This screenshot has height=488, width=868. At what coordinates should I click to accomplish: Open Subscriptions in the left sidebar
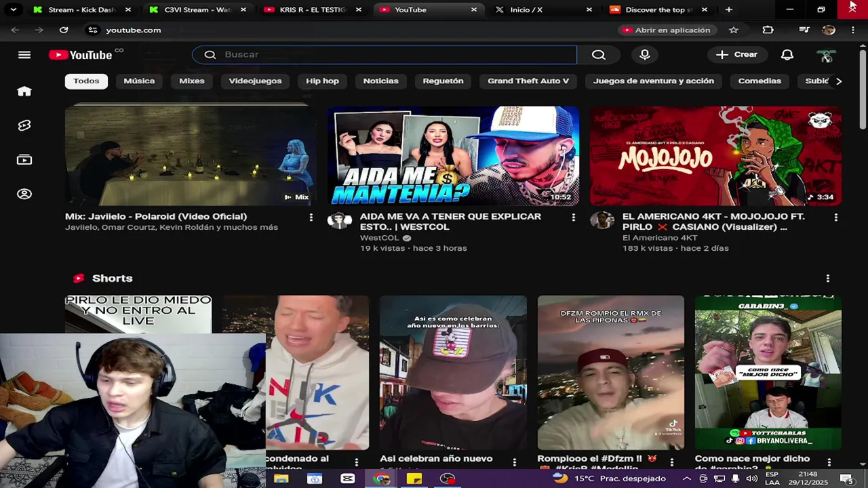pyautogui.click(x=24, y=160)
